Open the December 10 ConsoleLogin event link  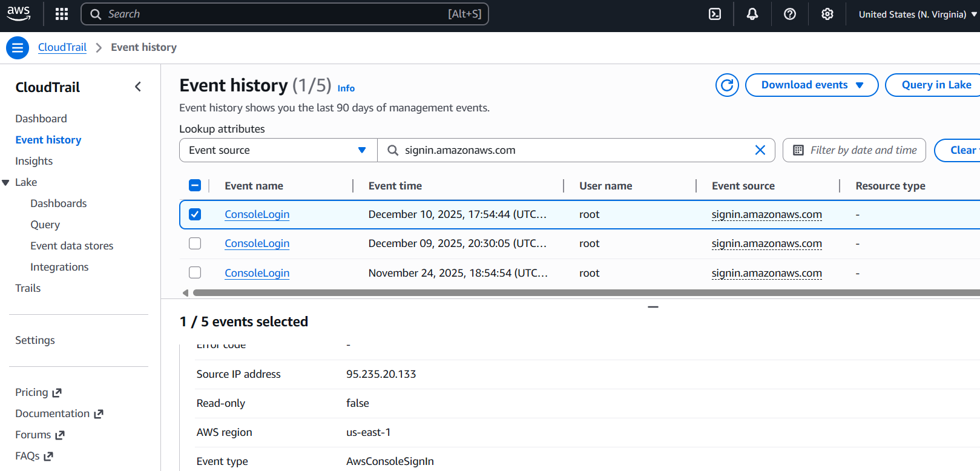click(257, 214)
